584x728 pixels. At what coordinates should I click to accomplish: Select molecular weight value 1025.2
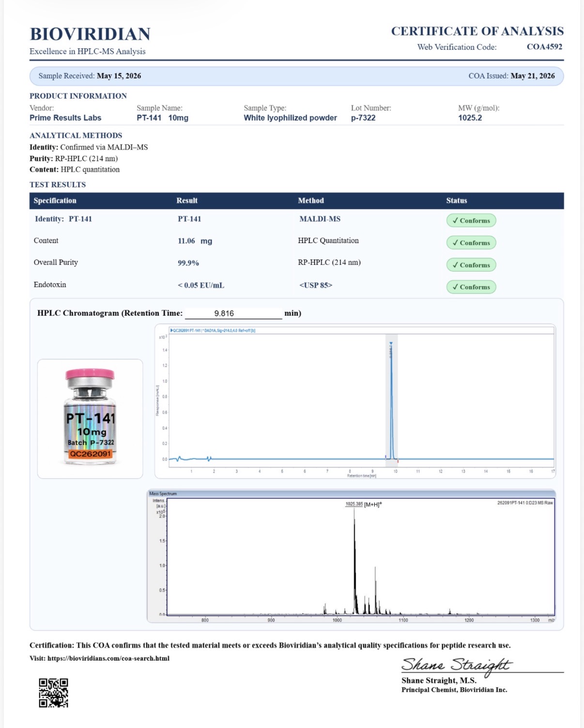tap(470, 118)
